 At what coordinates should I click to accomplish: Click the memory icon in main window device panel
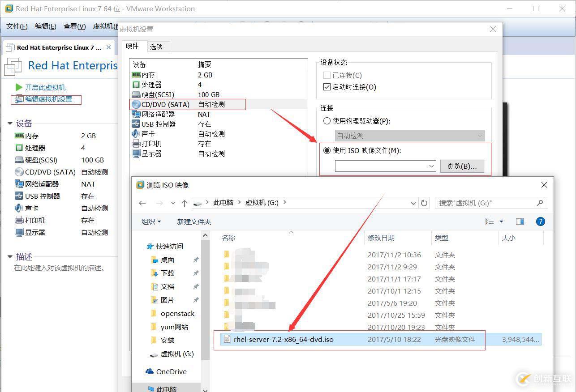tap(19, 136)
